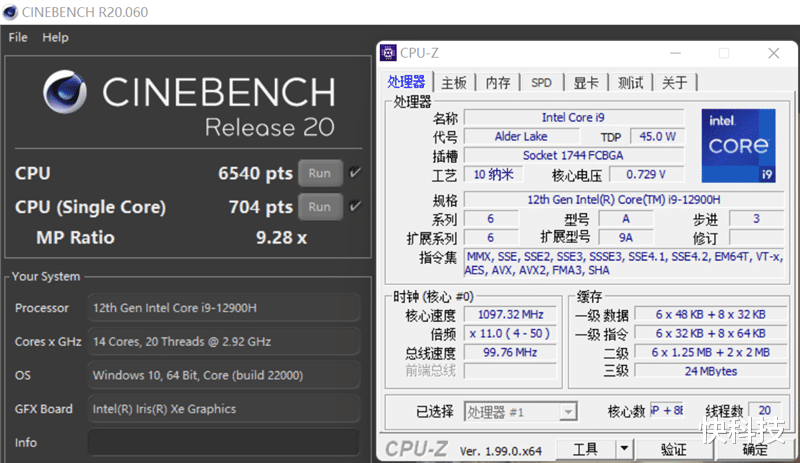The height and width of the screenshot is (463, 800).
Task: Toggle the CPU Single Core test checkbox
Action: point(355,206)
